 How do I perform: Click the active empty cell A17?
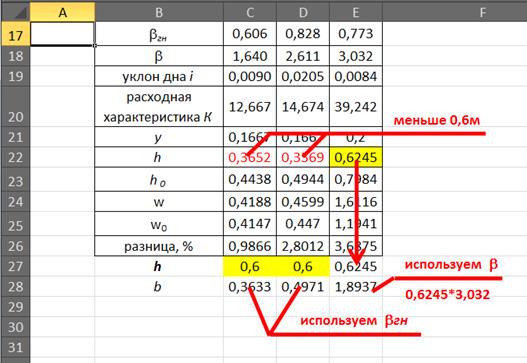pyautogui.click(x=63, y=34)
